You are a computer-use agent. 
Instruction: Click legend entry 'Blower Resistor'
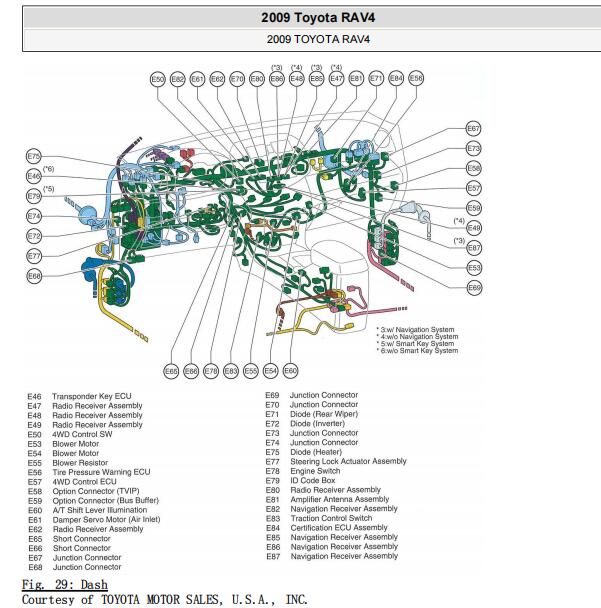click(x=80, y=463)
